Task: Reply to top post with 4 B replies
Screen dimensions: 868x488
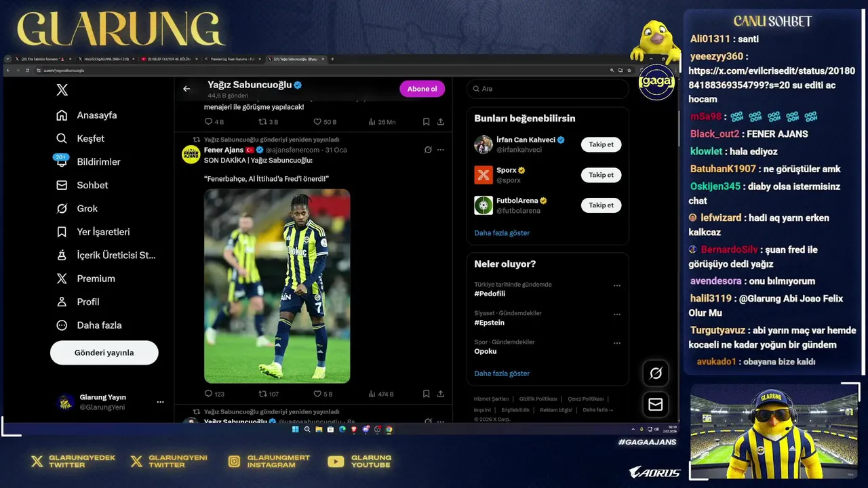Action: (214, 122)
